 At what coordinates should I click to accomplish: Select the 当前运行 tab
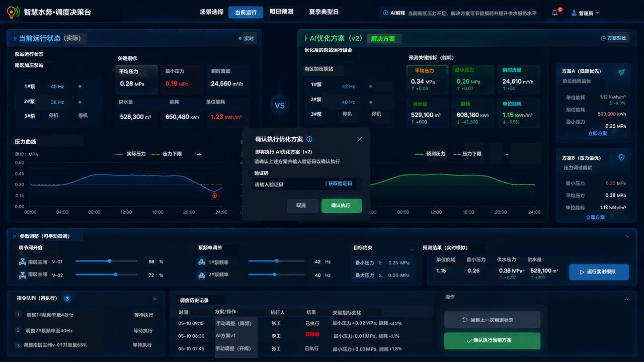246,12
